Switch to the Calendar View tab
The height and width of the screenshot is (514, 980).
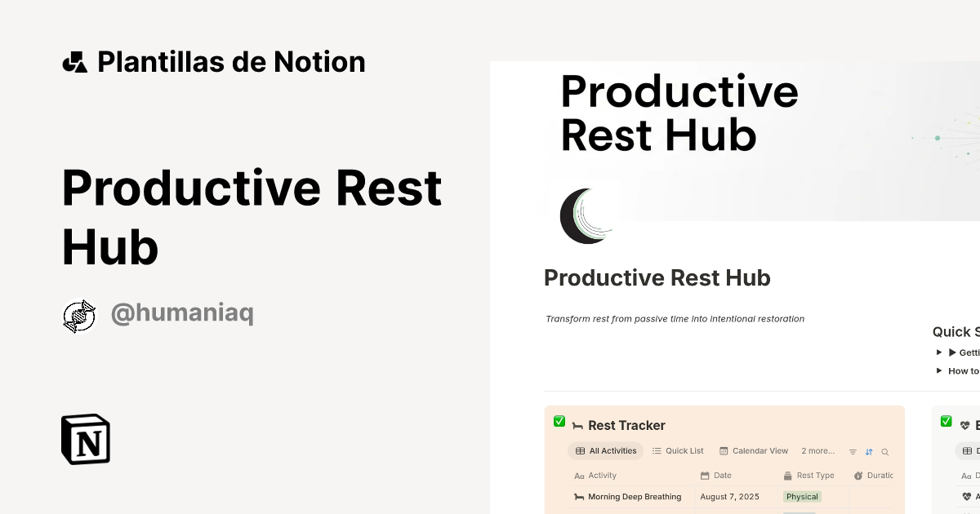tap(753, 451)
